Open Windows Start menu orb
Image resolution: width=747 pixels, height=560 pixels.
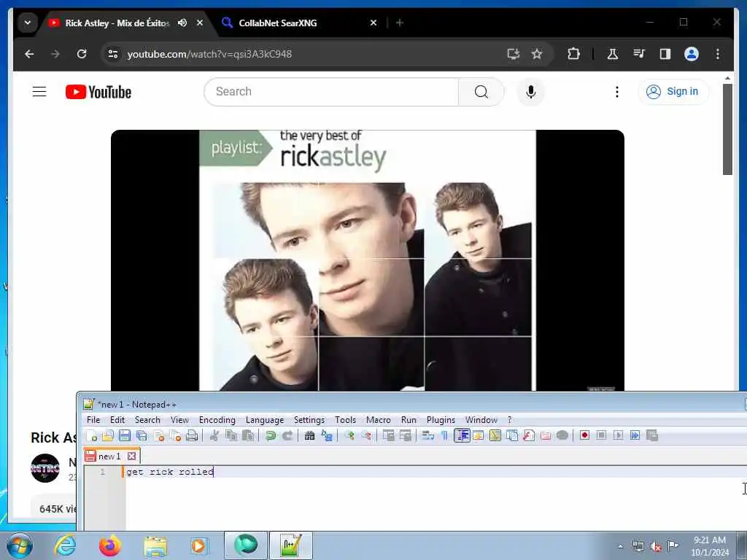pos(20,545)
